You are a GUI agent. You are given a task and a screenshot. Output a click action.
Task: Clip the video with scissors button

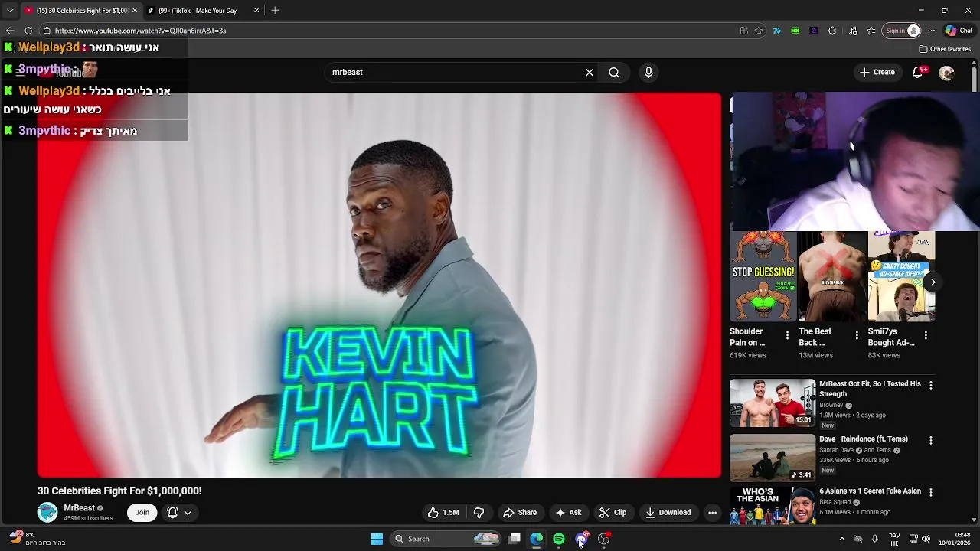click(x=612, y=513)
